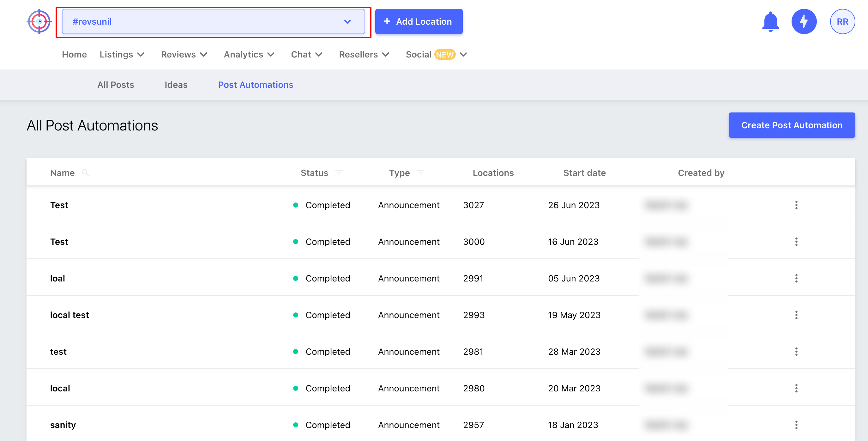Switch to the Ideas tab
The image size is (868, 441).
coord(176,85)
